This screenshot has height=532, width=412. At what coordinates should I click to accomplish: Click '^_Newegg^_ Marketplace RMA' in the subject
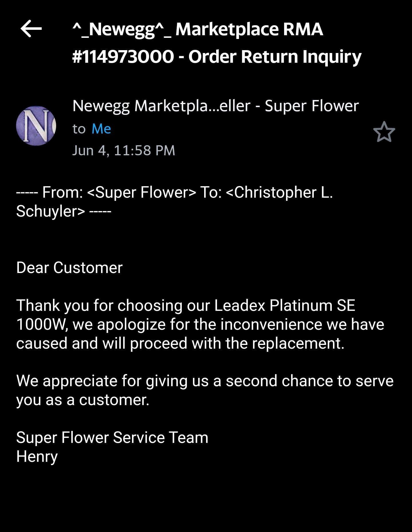pos(198,29)
